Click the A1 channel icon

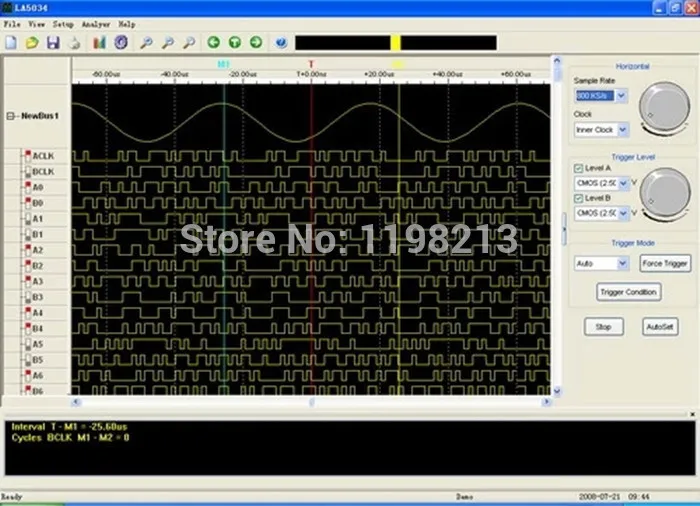point(28,218)
